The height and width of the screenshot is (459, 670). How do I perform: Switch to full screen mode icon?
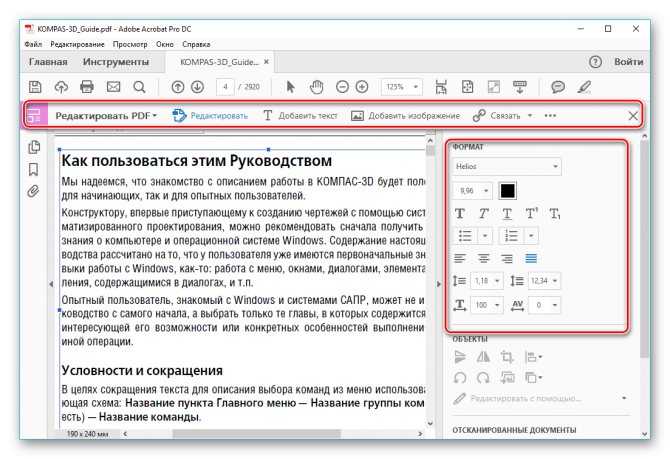pos(494,87)
